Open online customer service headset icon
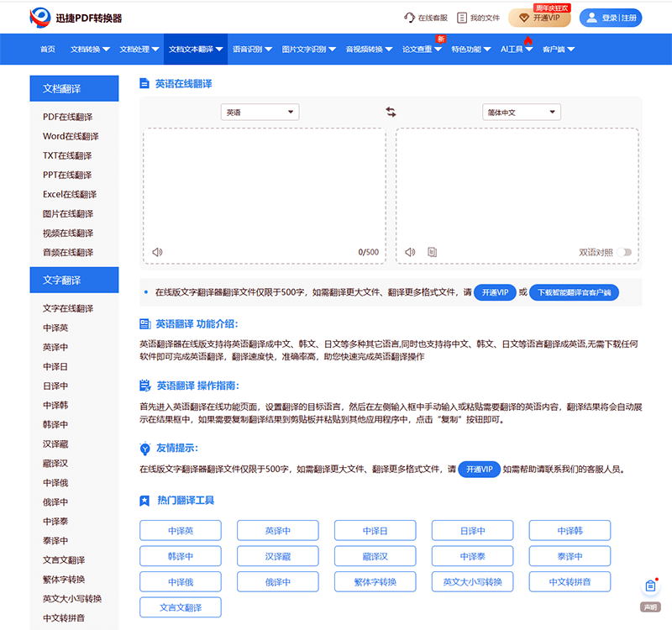This screenshot has height=630, width=672. click(410, 17)
